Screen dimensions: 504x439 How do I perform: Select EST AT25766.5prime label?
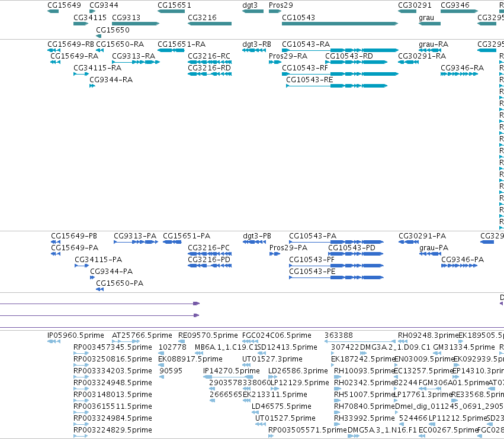[142, 335]
